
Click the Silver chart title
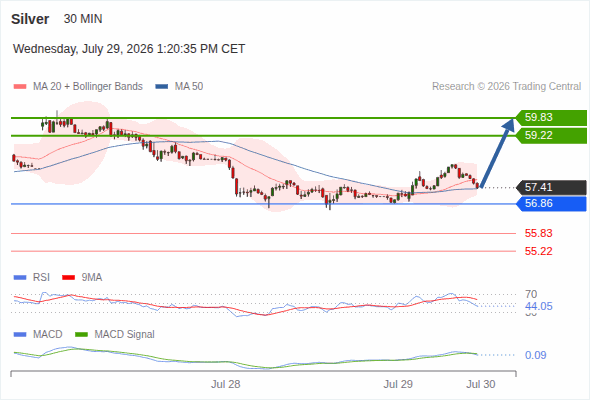[x=30, y=19]
